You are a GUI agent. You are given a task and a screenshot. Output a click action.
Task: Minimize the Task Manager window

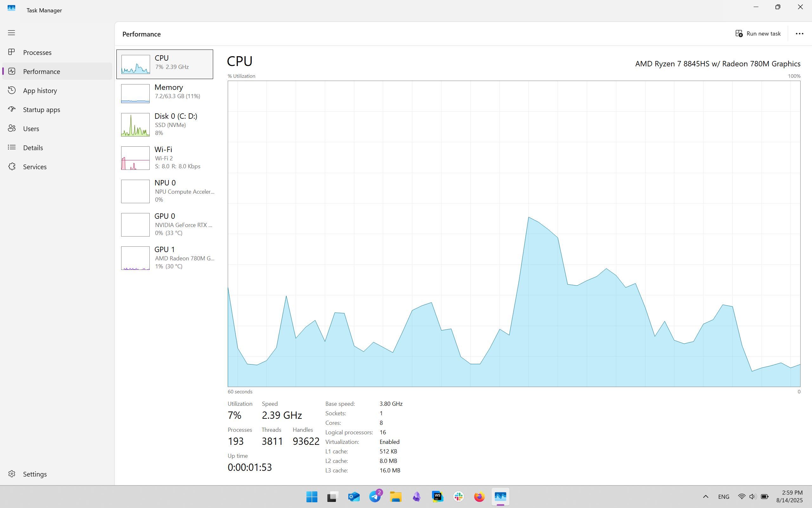[756, 7]
